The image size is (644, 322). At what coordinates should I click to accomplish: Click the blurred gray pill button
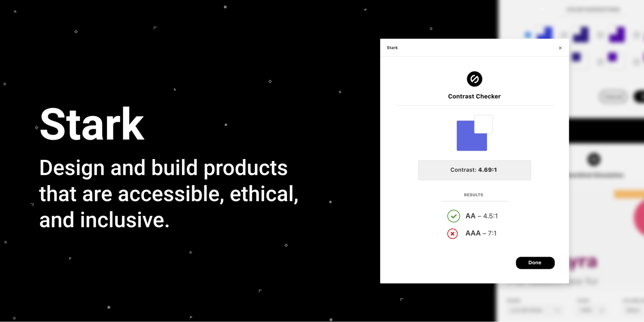pos(613,97)
